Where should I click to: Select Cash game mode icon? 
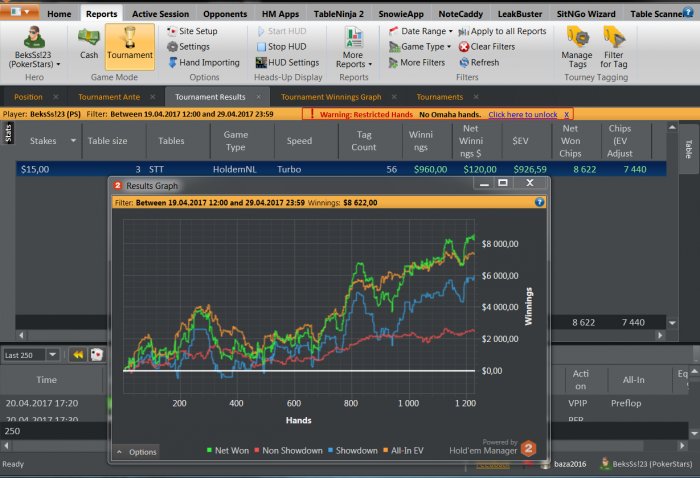(89, 43)
